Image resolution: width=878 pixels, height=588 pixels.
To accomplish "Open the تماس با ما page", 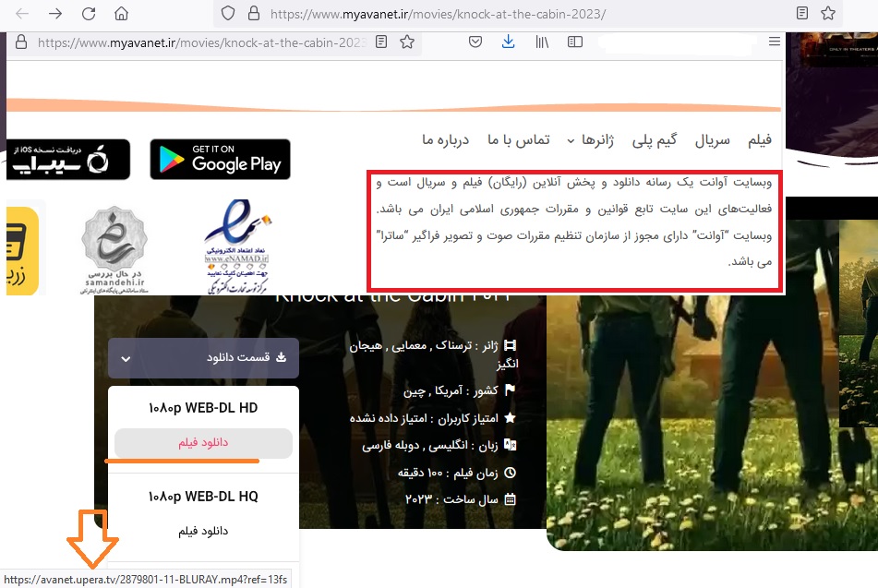I will (x=519, y=140).
